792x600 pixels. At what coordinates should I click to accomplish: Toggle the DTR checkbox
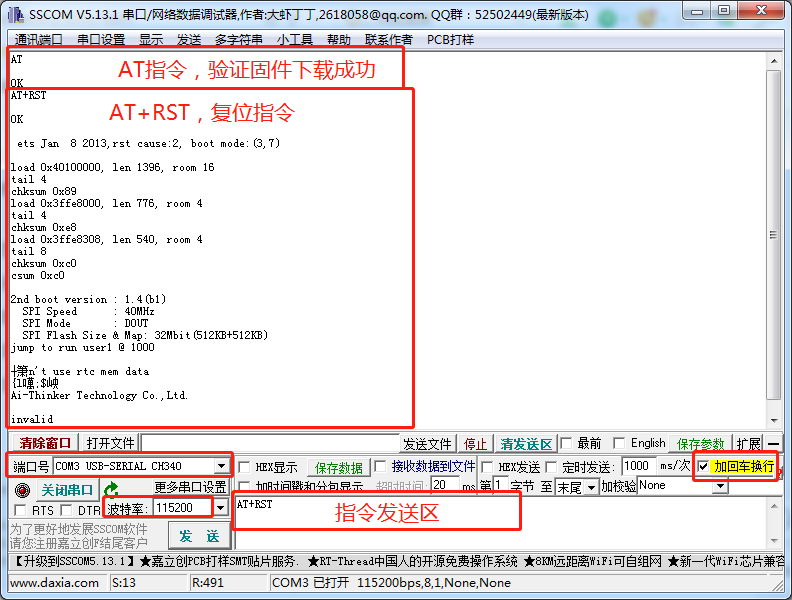click(x=66, y=510)
